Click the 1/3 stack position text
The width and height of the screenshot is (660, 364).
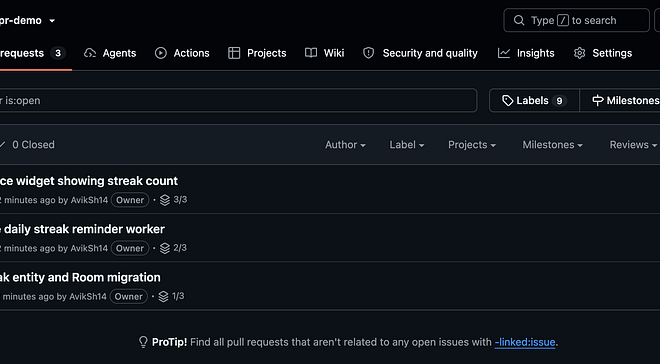point(178,296)
